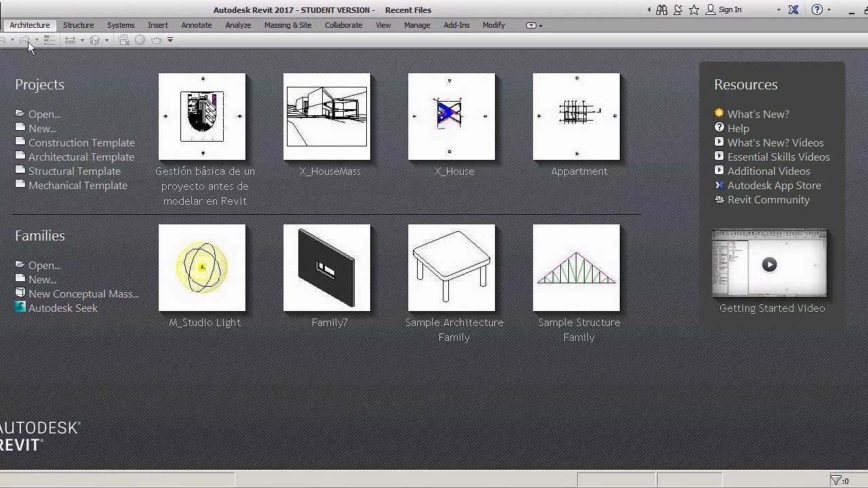The image size is (868, 488).
Task: Switch to the Structure ribbon tab
Action: (78, 25)
